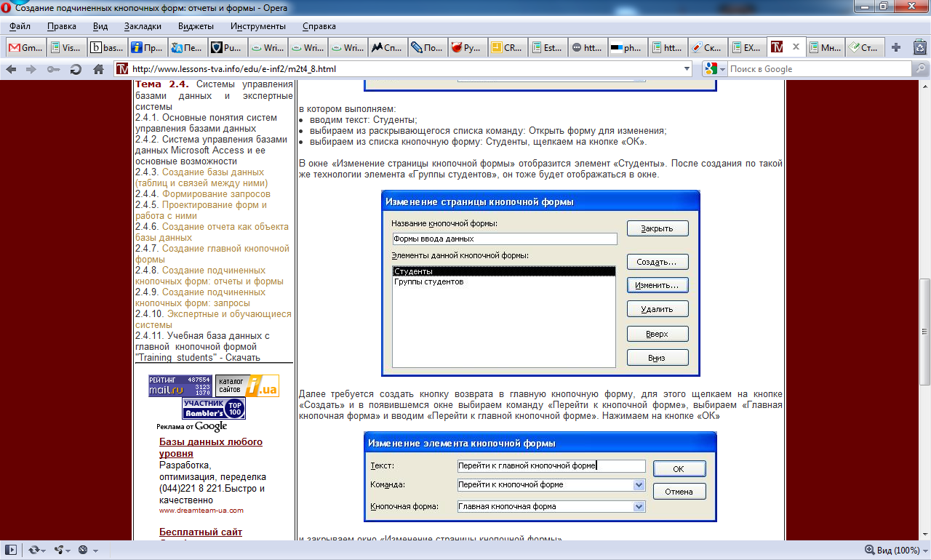Open 'Команда' dropdown arrow
Viewport: 931px width, 560px height.
point(639,484)
